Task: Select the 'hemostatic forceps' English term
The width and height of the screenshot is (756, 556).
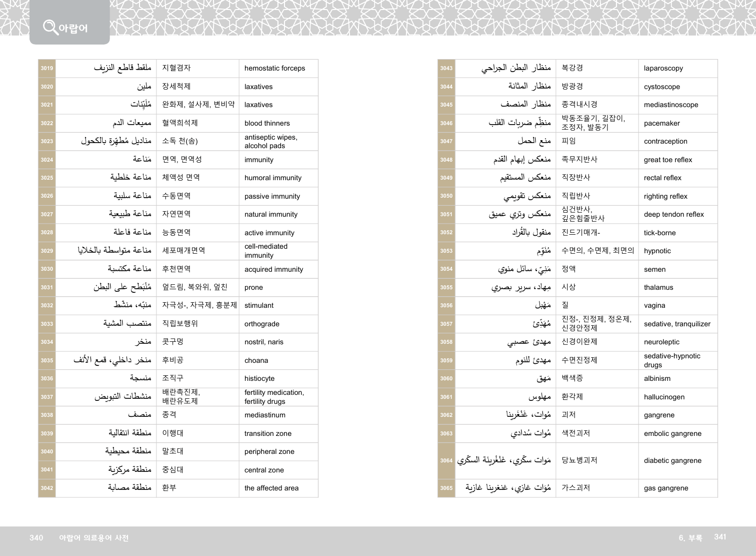Action: [x=274, y=69]
